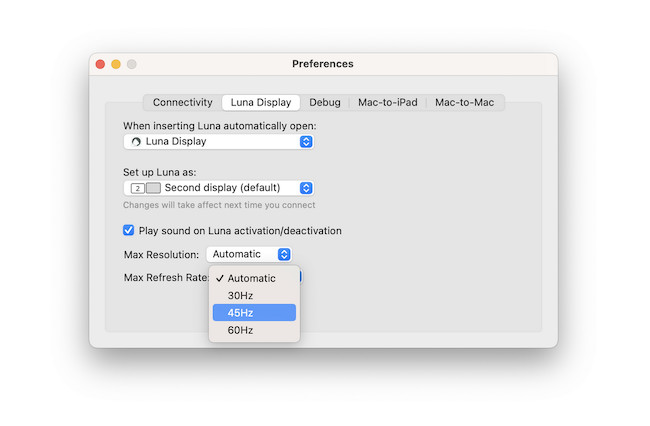
Task: Click the Max Refresh Rate label
Action: click(166, 277)
